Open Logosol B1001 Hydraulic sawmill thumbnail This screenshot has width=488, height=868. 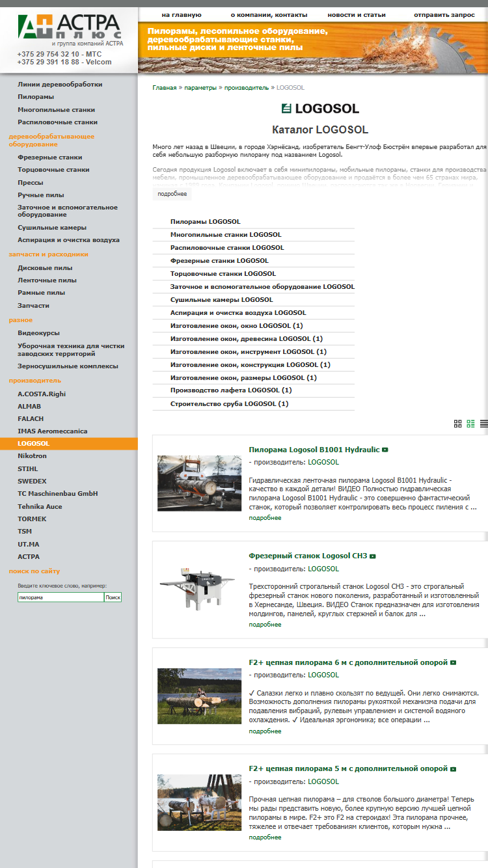(x=199, y=483)
